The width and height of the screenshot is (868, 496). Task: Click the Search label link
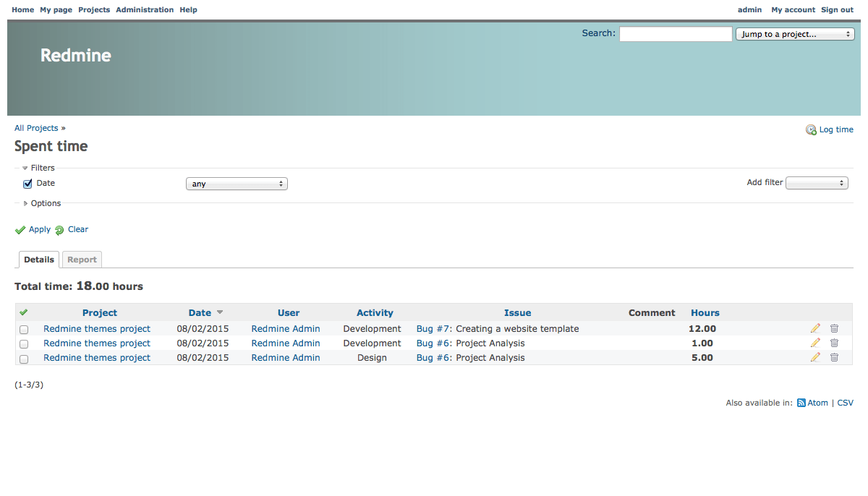click(x=599, y=33)
